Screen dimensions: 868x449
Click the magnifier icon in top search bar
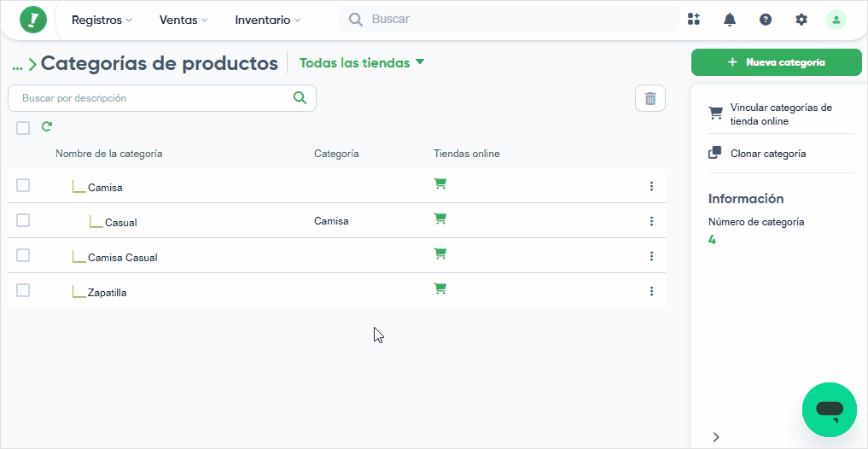(356, 20)
